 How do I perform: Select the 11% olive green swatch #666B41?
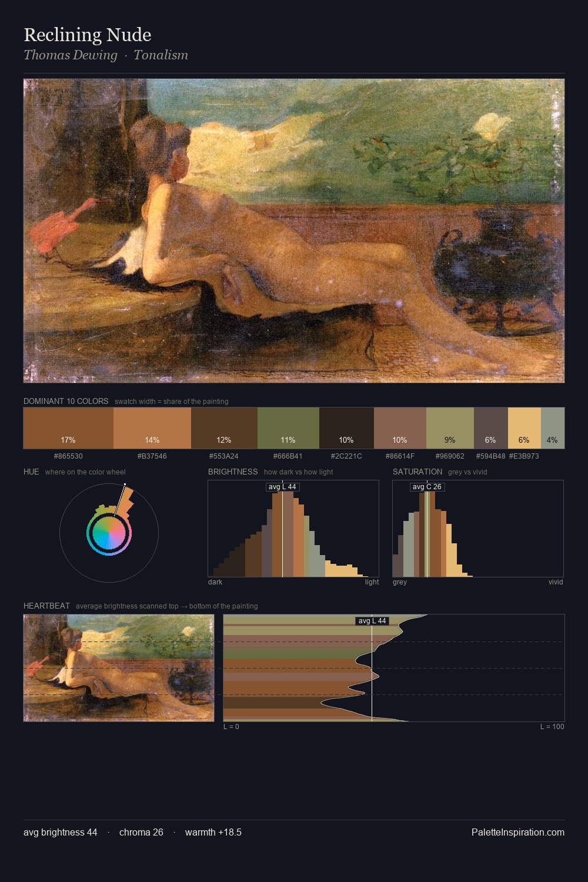pyautogui.click(x=288, y=428)
